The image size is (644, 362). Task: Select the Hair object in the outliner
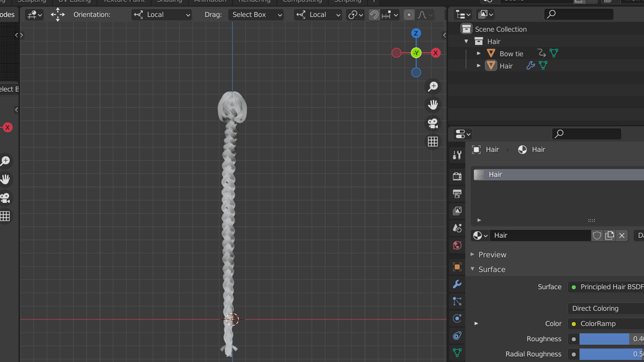tap(506, 65)
